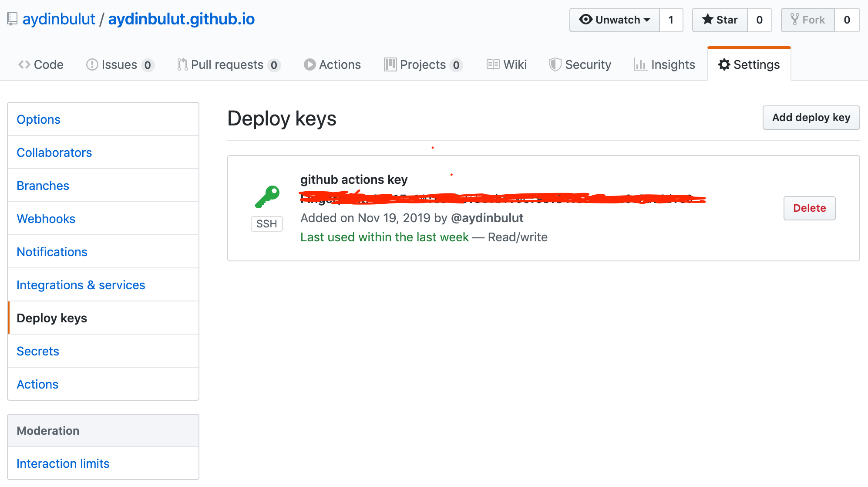
Task: Open Actions in the settings sidebar
Action: (103, 384)
